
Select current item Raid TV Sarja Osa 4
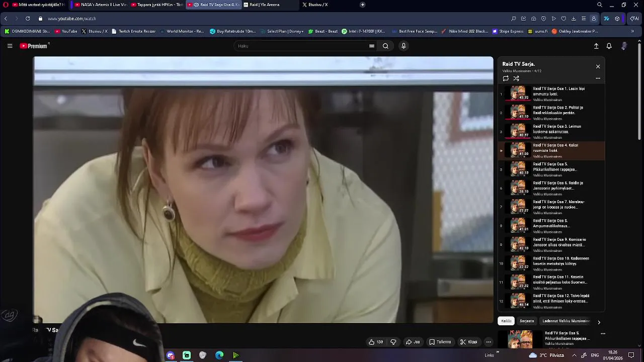click(x=551, y=150)
